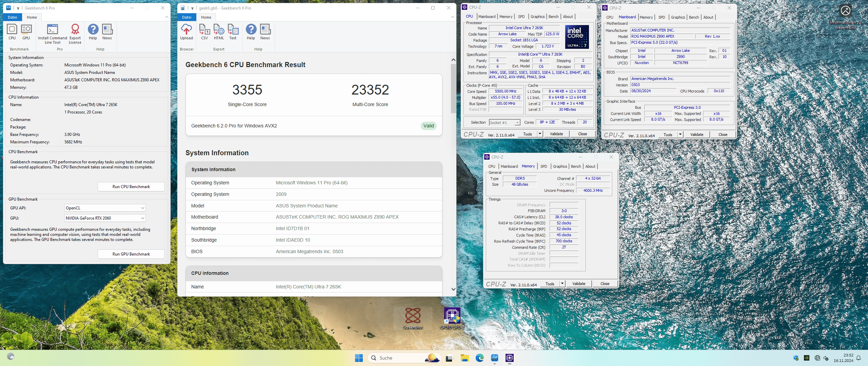Click the Intel Core Ultra 7 logo
This screenshot has height=366, width=868.
pos(577,37)
